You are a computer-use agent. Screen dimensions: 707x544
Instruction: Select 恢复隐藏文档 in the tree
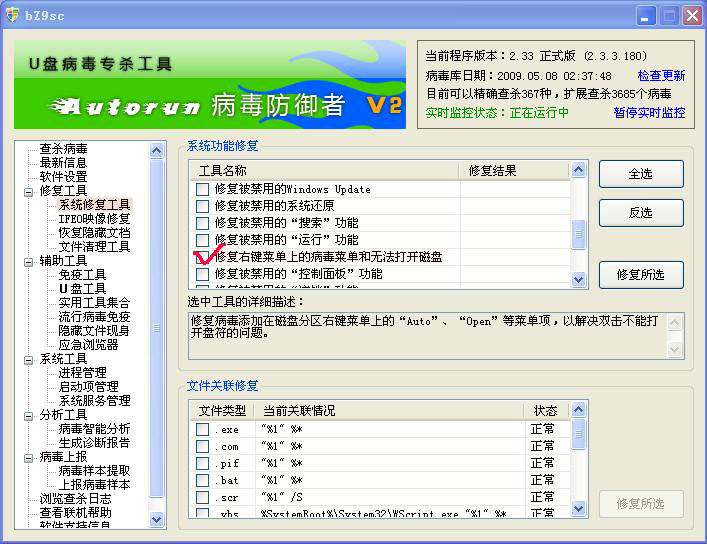pos(94,233)
